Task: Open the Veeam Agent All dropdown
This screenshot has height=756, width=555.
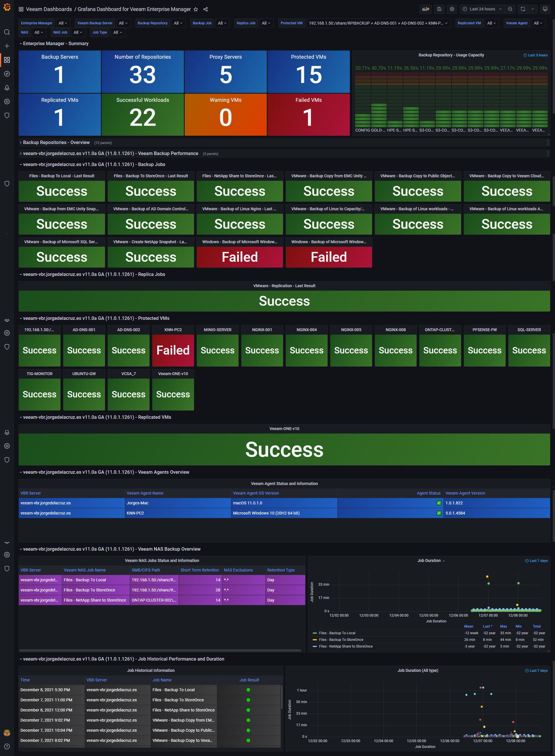Action: tap(538, 23)
